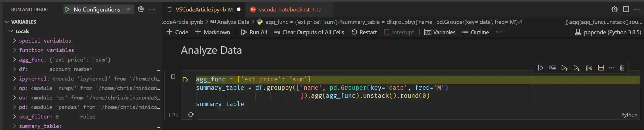644x130 pixels.
Task: Click the yellow debug pointer in gutter
Action: [x=185, y=80]
